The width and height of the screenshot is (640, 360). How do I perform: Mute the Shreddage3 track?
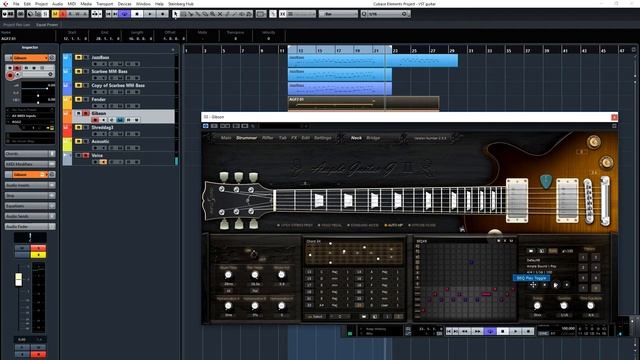pyautogui.click(x=78, y=127)
